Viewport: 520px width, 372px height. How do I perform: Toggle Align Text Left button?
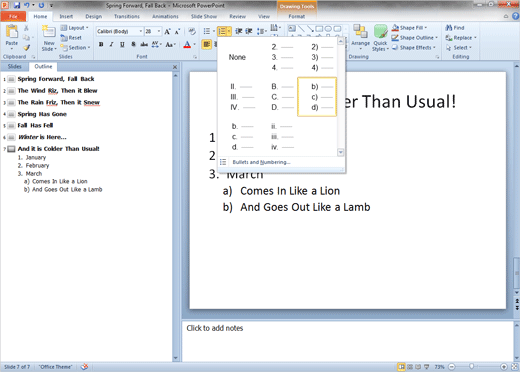click(207, 44)
